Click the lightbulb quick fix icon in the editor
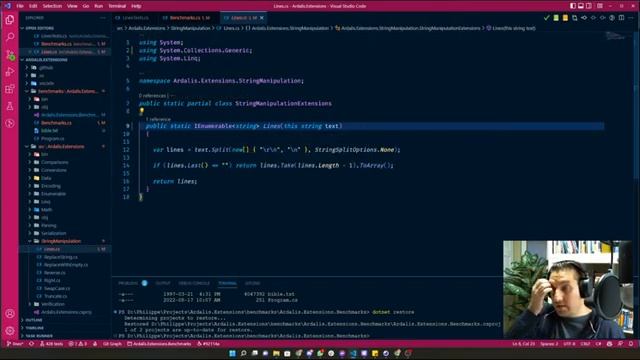 tap(142, 111)
